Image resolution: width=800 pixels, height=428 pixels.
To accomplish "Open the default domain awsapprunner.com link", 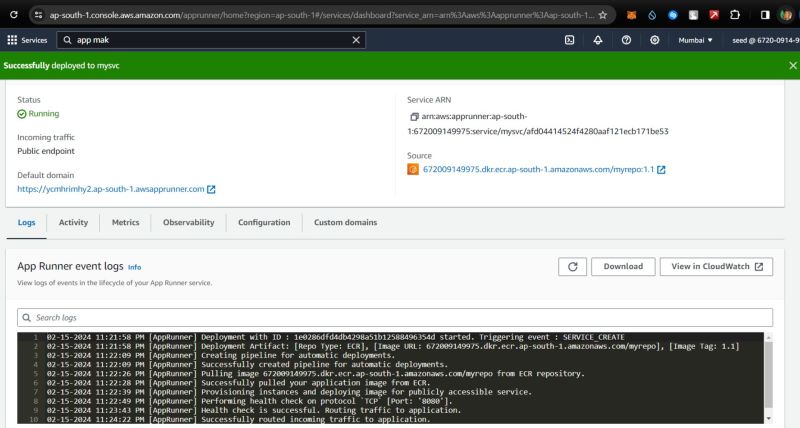I will [x=111, y=189].
